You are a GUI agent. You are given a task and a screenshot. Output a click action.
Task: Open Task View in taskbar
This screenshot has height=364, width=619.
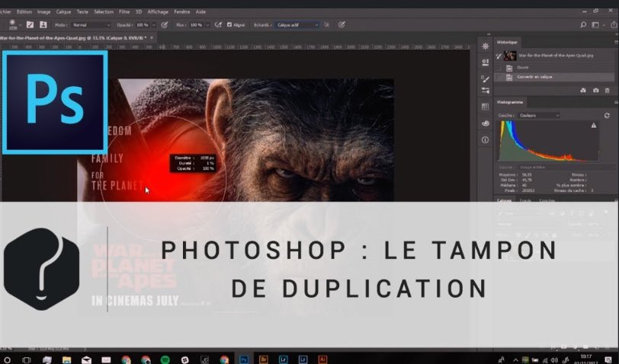(x=27, y=359)
